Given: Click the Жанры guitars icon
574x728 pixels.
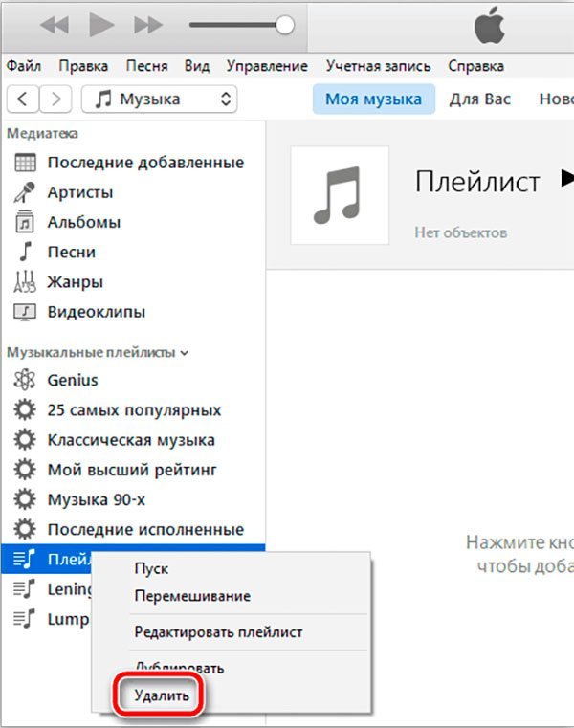Looking at the screenshot, I should [x=25, y=282].
